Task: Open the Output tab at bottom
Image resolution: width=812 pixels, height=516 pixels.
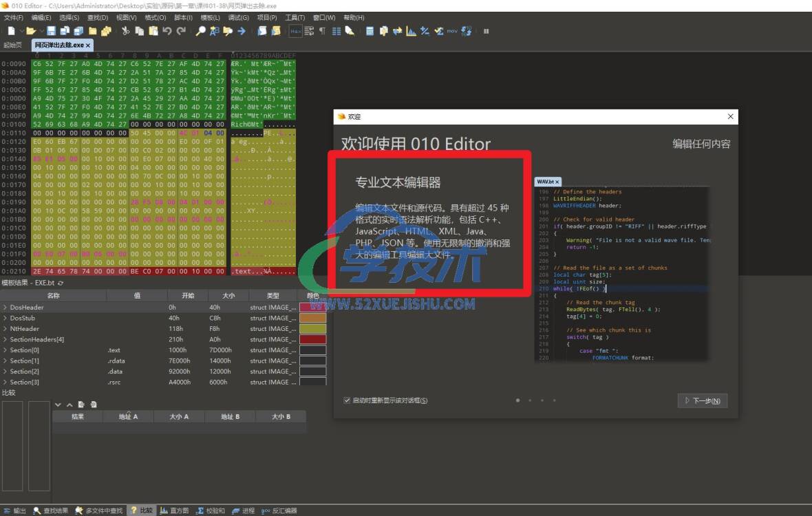Action: pos(15,510)
